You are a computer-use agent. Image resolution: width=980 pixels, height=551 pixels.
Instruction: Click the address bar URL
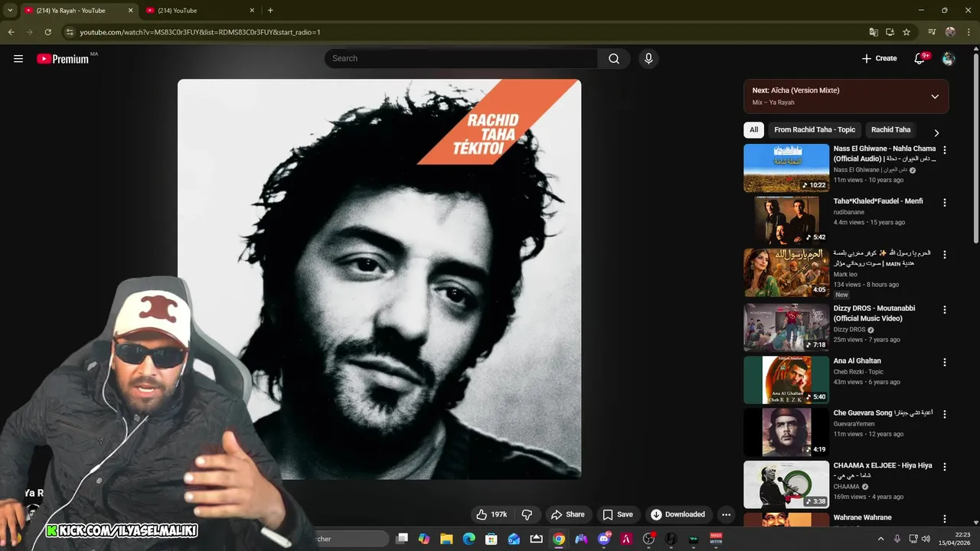(200, 32)
